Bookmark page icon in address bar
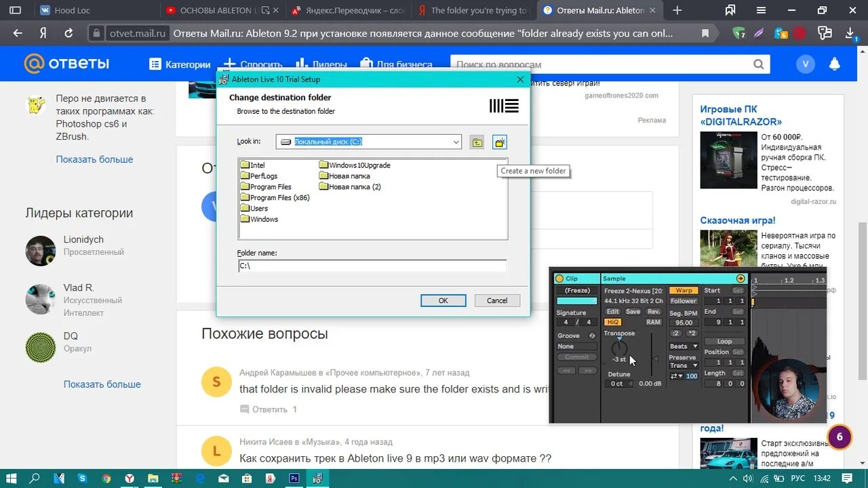Image resolution: width=868 pixels, height=488 pixels. 705,33
